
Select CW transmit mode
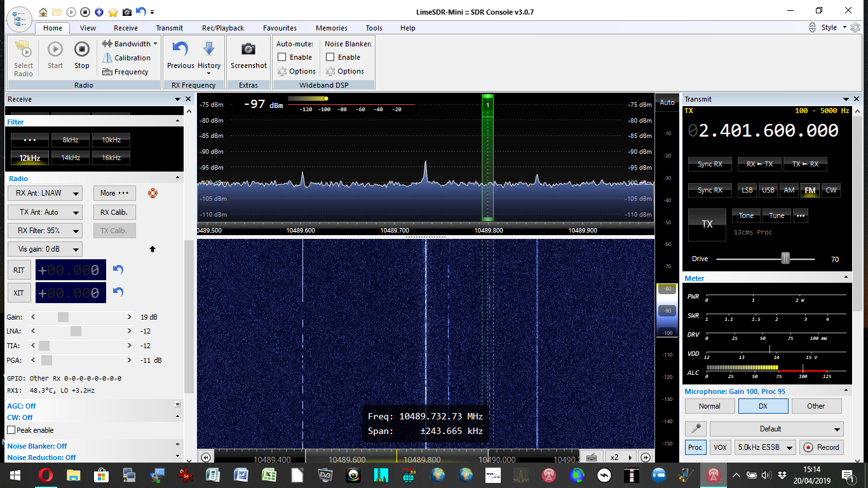pos(831,190)
